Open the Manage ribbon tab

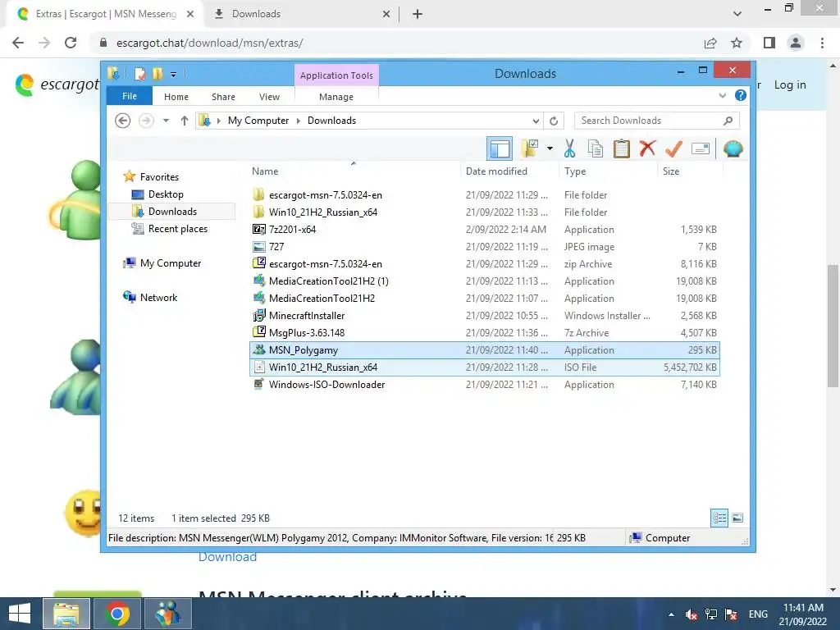(336, 97)
